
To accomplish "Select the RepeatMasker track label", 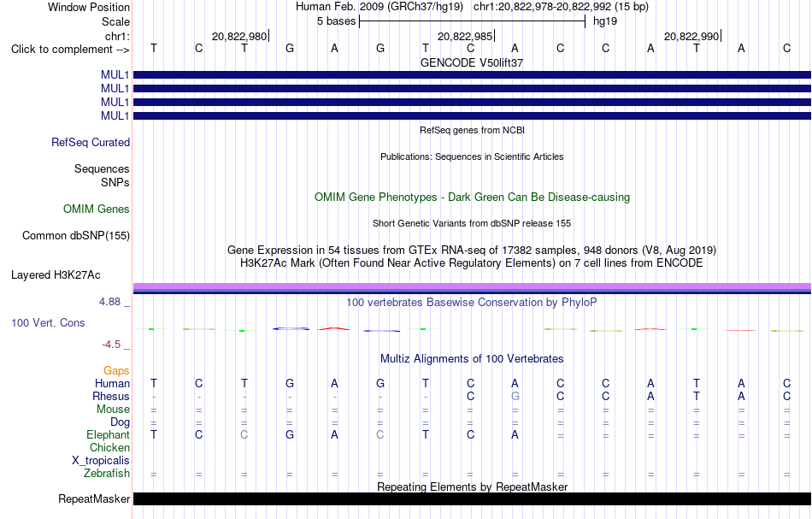I will click(94, 498).
